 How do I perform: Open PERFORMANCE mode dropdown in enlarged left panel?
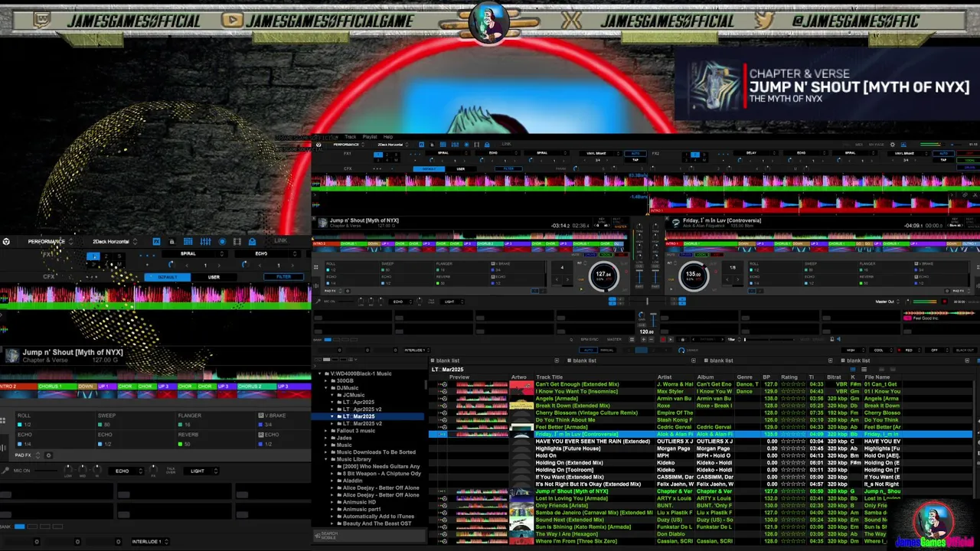pyautogui.click(x=50, y=242)
